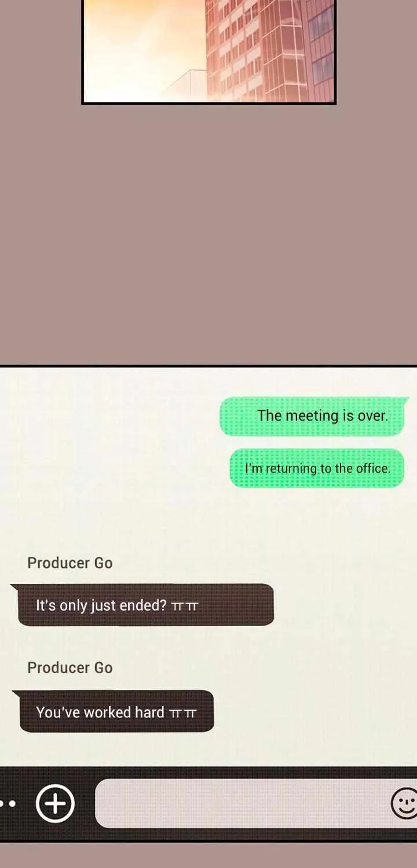Open the emoji smiley picker
Viewport: 417px width, 868px height.
click(404, 803)
